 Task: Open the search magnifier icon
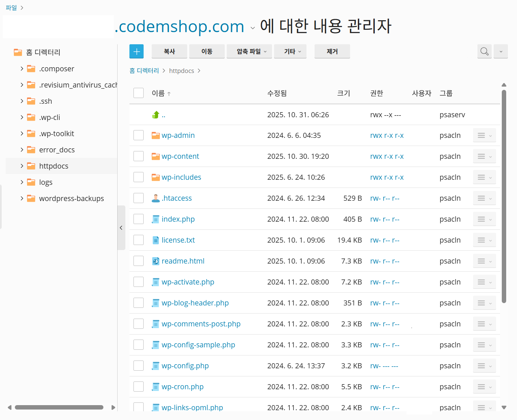click(x=484, y=51)
